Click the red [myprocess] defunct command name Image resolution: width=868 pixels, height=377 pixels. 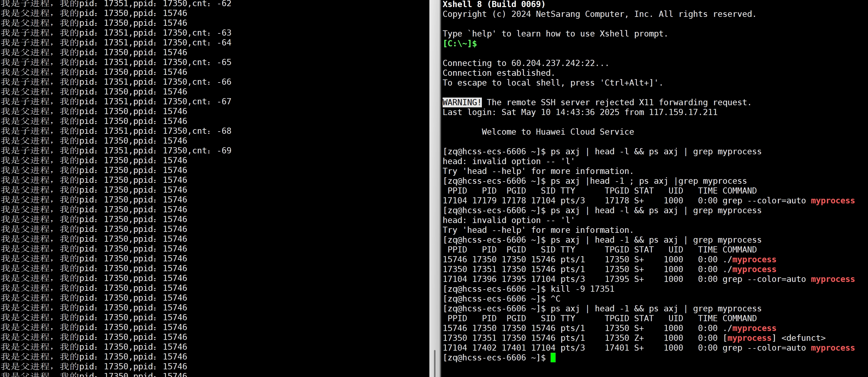point(750,338)
